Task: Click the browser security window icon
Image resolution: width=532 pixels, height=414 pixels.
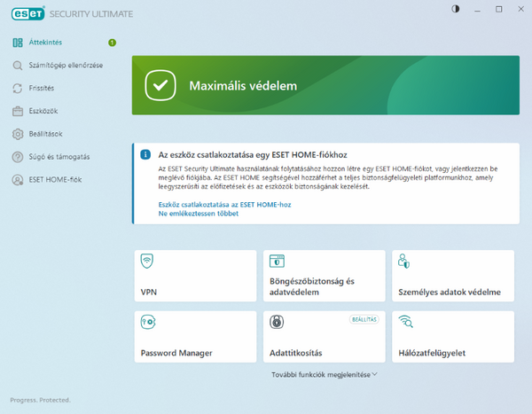Action: pos(276,262)
